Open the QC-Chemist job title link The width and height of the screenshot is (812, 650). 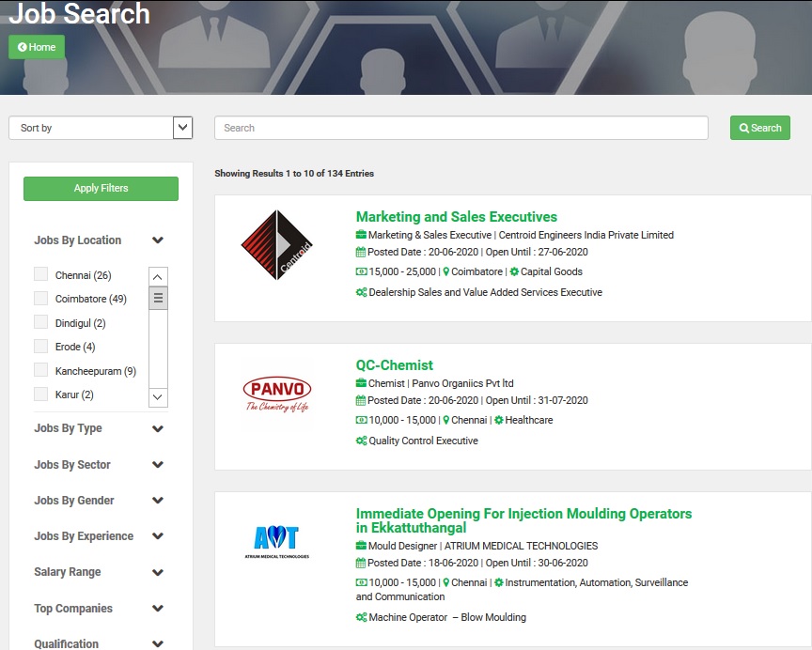click(394, 365)
